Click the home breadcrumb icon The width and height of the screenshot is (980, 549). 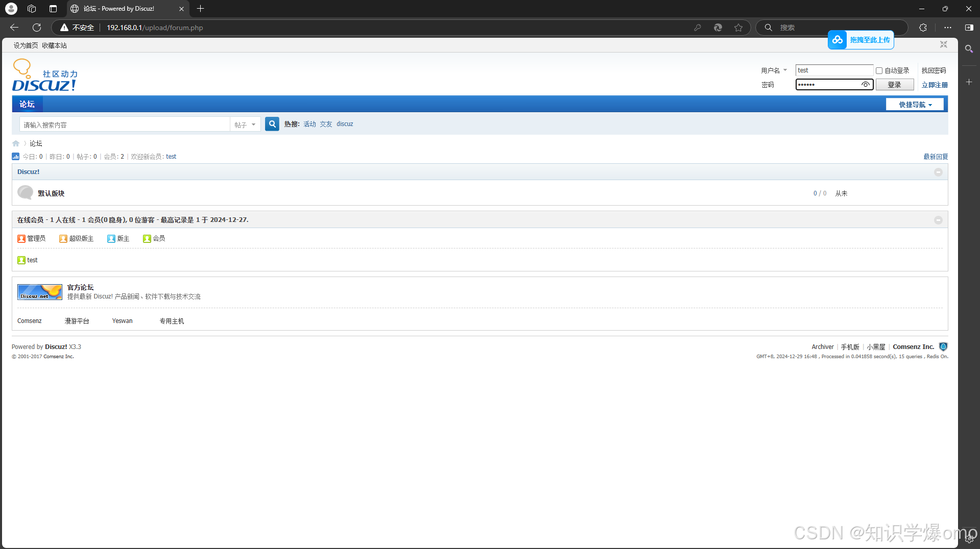(x=16, y=143)
